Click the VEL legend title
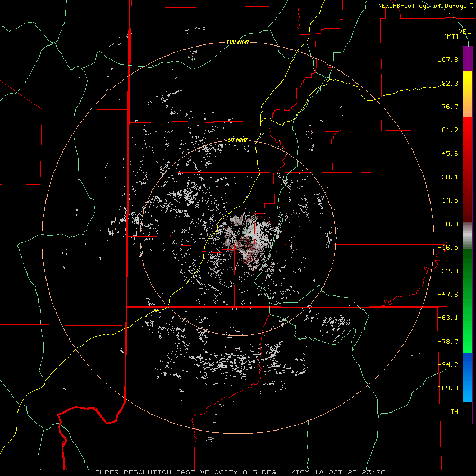The height and width of the screenshot is (476, 476). [464, 32]
